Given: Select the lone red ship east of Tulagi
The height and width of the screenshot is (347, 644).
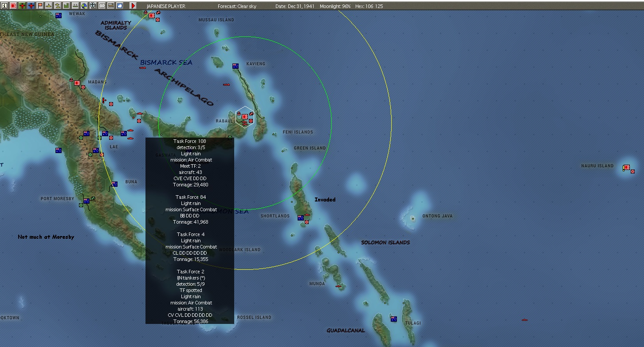Looking at the screenshot, I should 525,320.
